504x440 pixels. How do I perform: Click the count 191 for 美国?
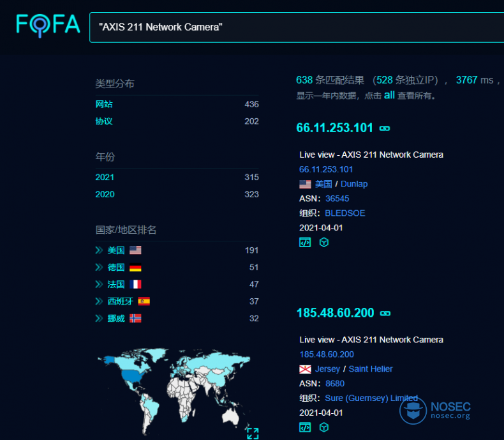251,250
